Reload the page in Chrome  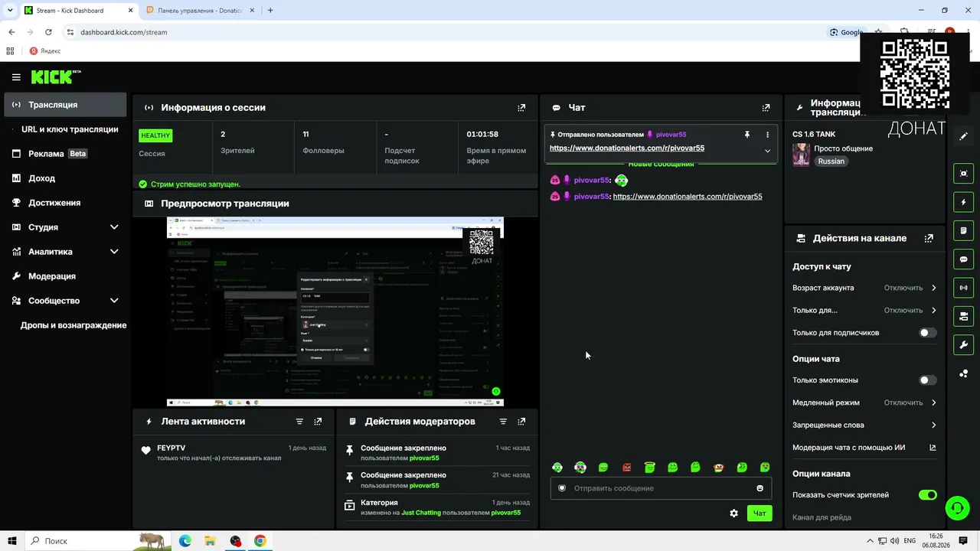click(48, 32)
